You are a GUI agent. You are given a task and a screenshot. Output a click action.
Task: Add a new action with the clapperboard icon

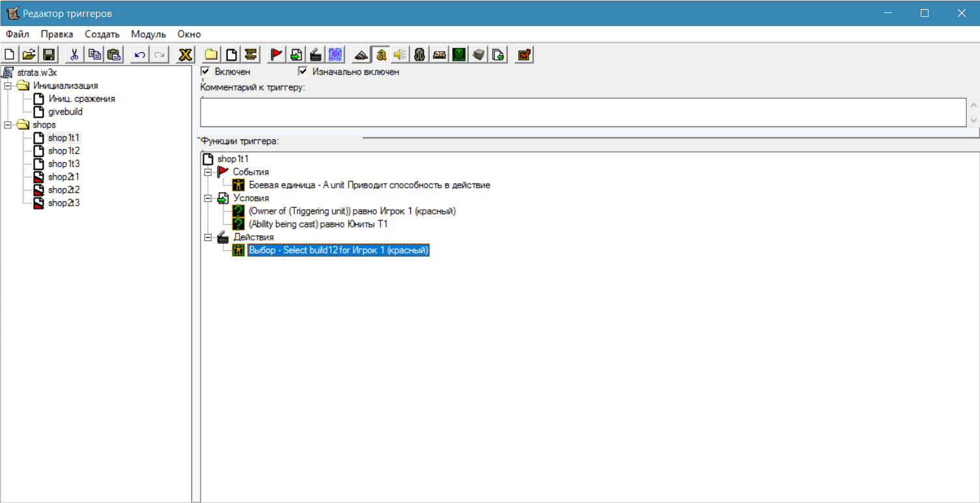click(x=316, y=55)
